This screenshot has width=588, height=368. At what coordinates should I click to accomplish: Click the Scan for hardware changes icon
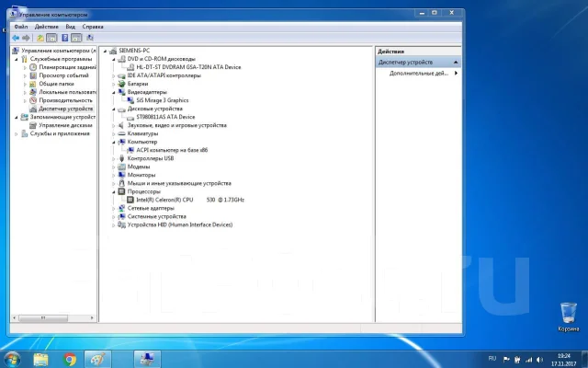click(x=90, y=38)
